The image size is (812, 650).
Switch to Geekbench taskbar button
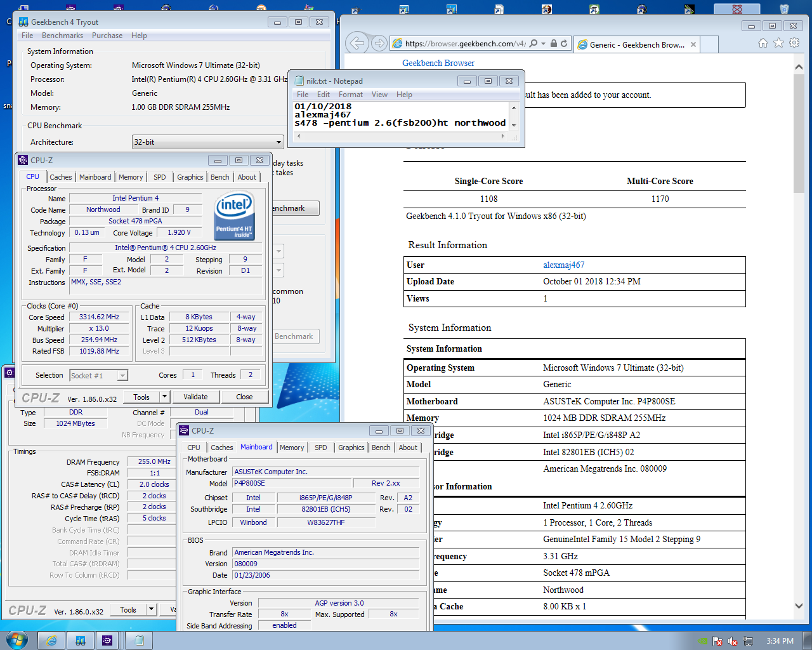[81, 640]
